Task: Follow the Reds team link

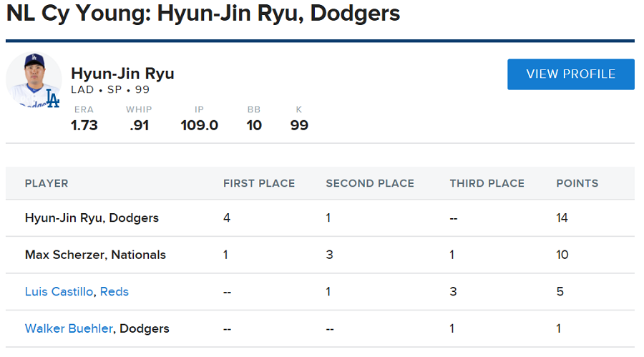Action: tap(114, 291)
